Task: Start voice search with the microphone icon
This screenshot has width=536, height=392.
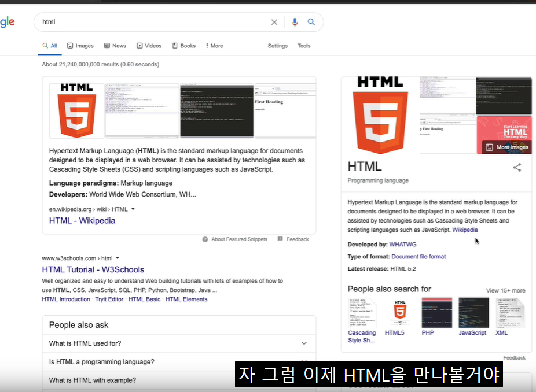Action: click(x=295, y=22)
